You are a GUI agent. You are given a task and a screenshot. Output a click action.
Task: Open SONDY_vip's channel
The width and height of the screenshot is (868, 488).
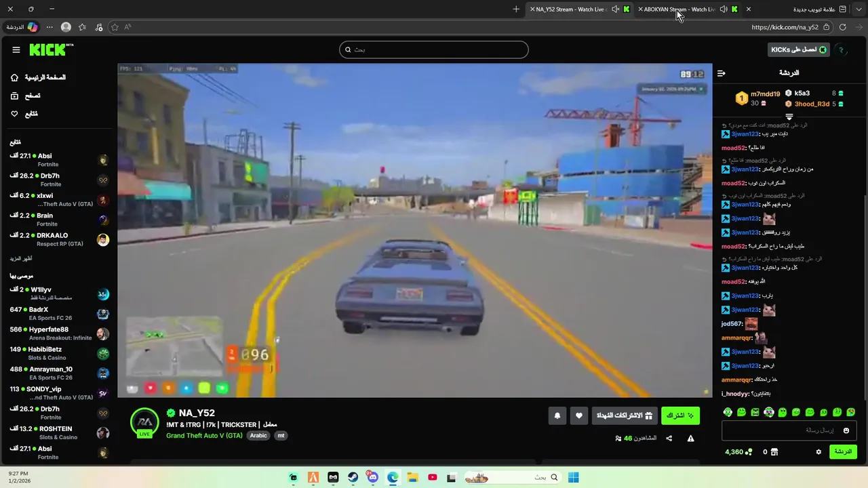click(59, 393)
